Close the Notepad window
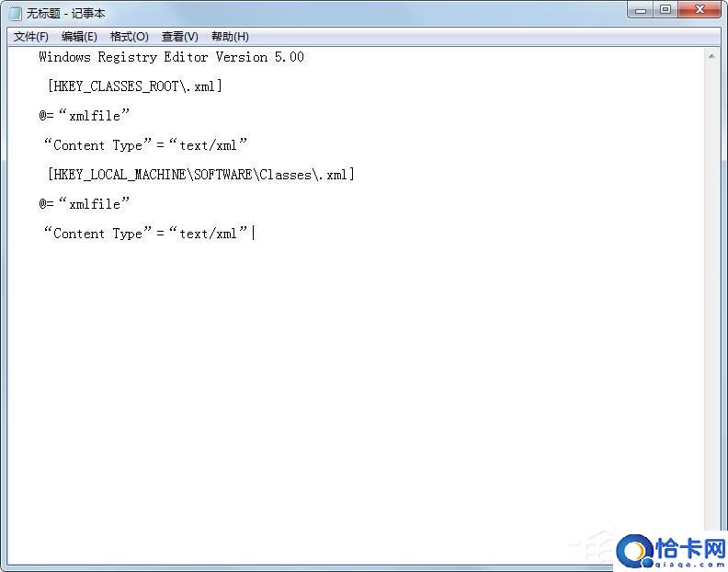The image size is (728, 572). tap(700, 10)
